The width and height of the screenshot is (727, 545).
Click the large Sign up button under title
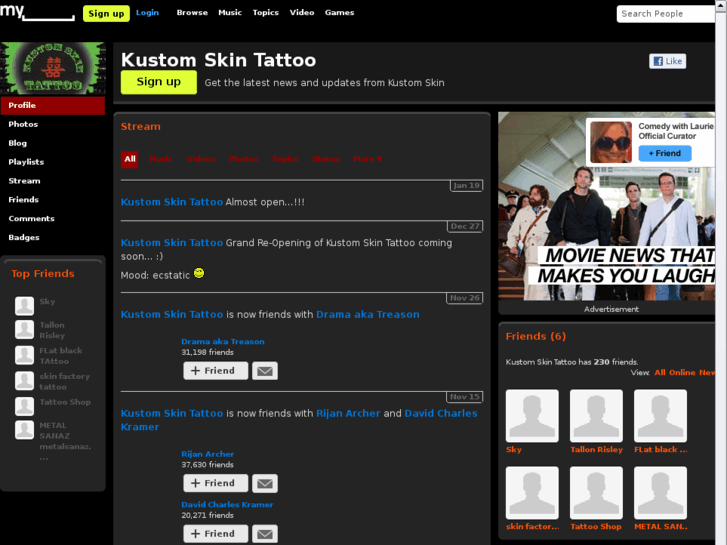pyautogui.click(x=159, y=82)
